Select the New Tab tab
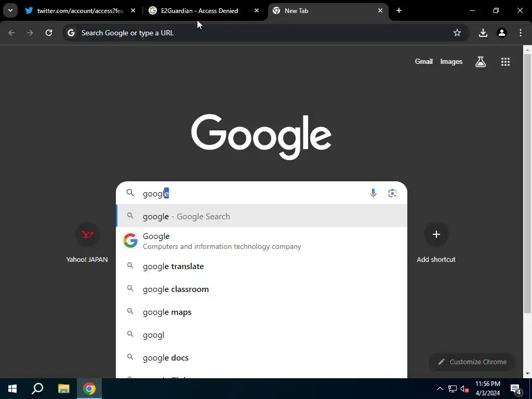This screenshot has width=532, height=399. coord(328,10)
